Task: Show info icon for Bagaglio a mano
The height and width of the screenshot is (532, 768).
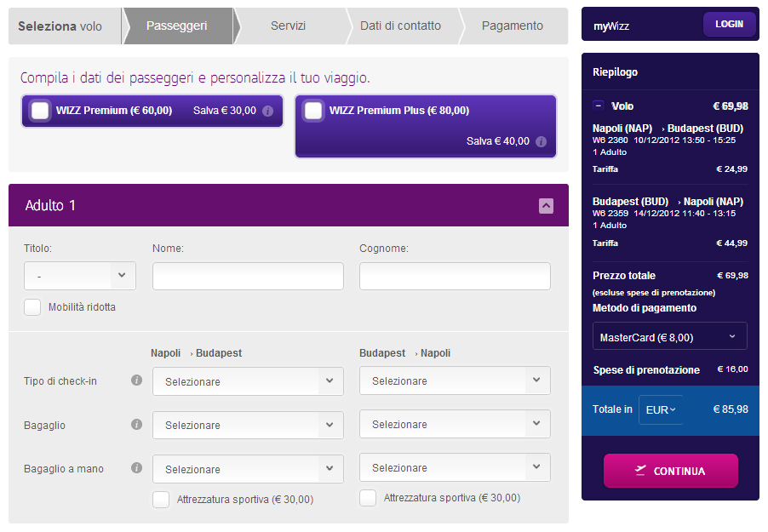Action: coord(136,468)
